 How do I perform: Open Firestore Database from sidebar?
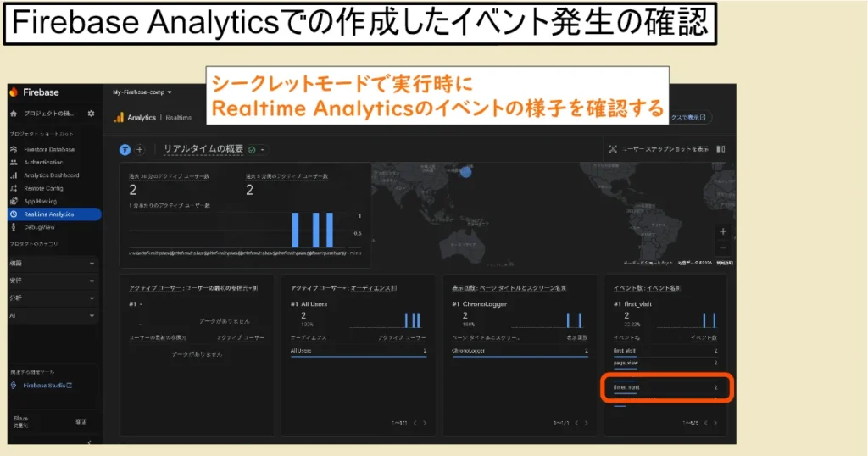[x=49, y=149]
